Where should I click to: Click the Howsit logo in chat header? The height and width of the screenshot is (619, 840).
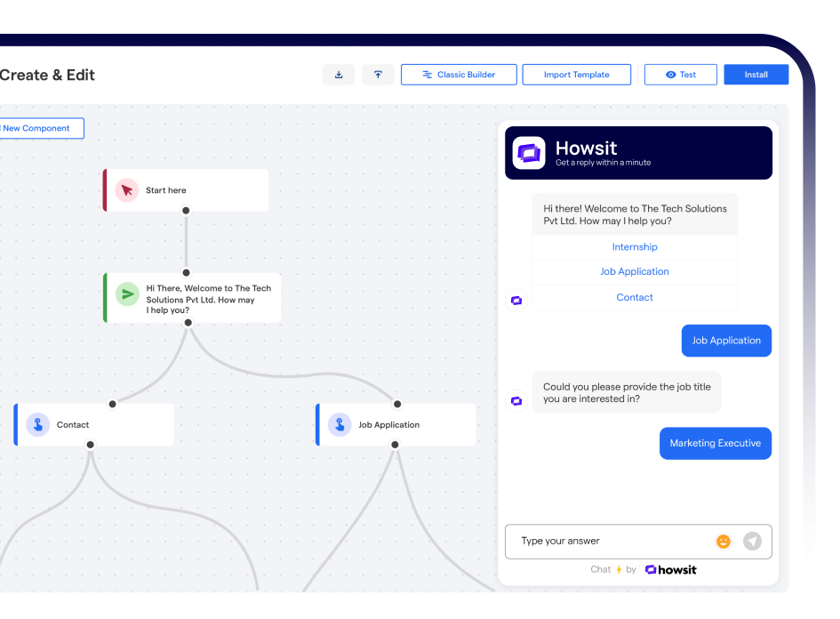(x=529, y=153)
